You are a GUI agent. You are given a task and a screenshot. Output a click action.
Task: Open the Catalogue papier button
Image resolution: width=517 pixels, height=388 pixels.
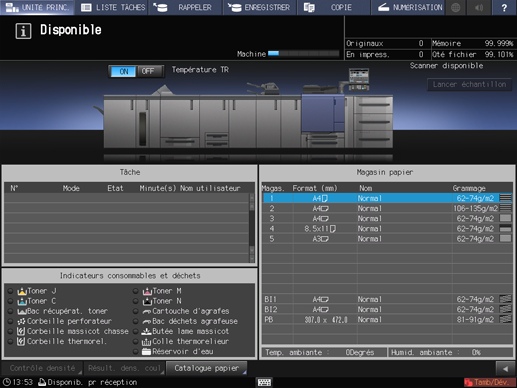pos(207,368)
